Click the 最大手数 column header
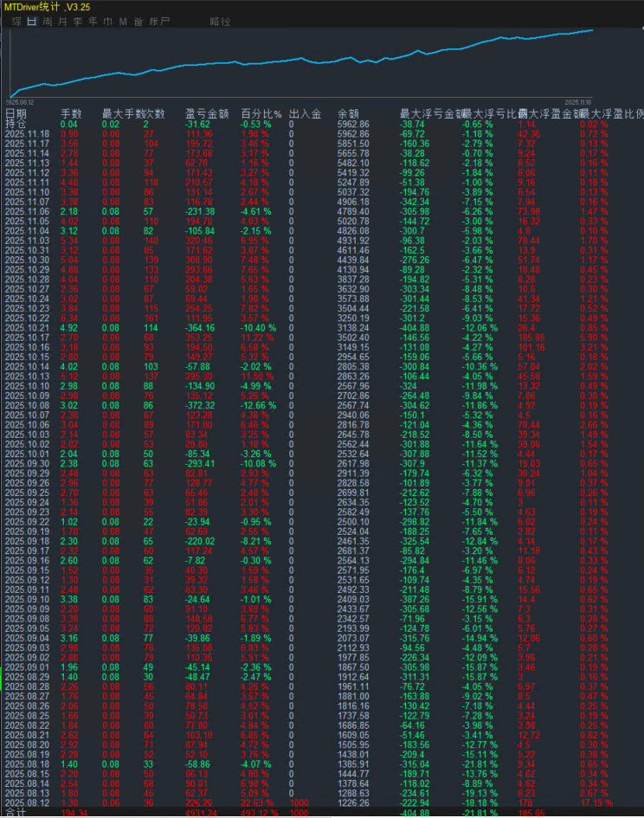This screenshot has width=644, height=818. pyautogui.click(x=122, y=113)
